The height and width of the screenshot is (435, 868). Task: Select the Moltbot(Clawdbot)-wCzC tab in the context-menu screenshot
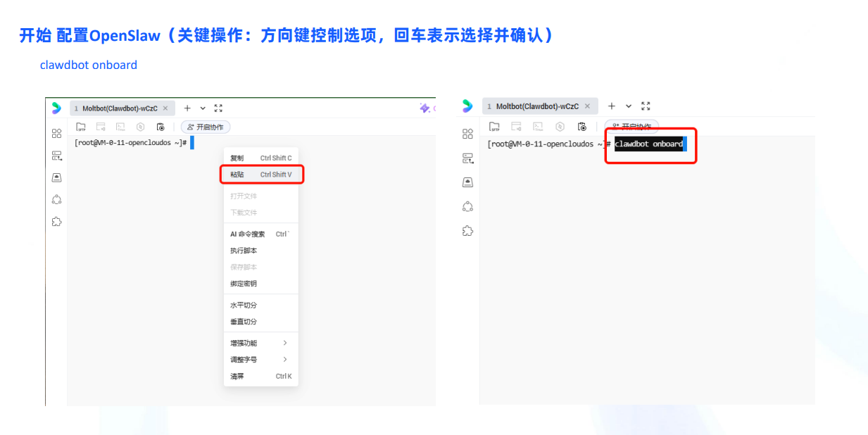(x=121, y=108)
